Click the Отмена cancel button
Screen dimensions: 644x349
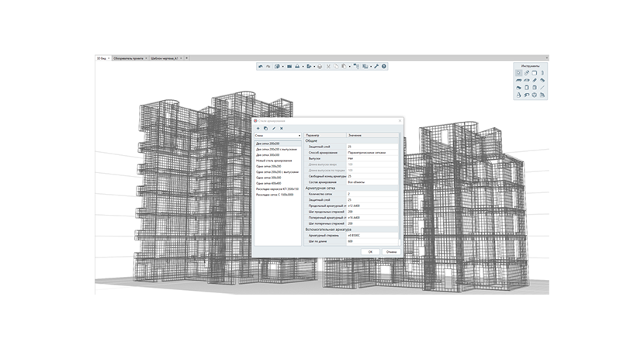[391, 252]
